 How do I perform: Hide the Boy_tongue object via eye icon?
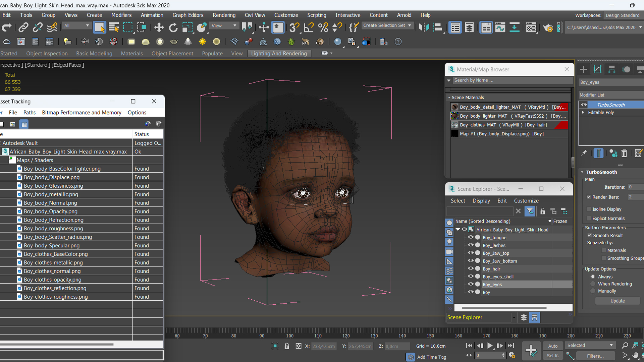pyautogui.click(x=471, y=237)
